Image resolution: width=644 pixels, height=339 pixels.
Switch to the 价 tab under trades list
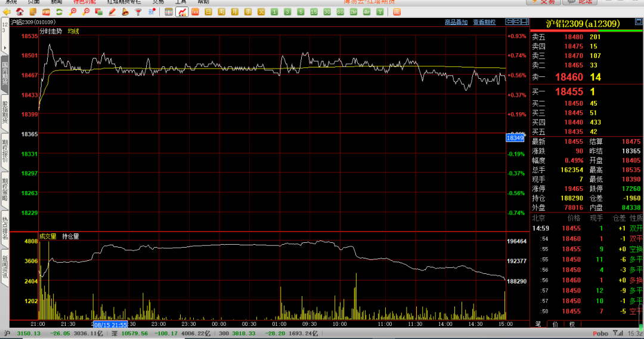555,324
